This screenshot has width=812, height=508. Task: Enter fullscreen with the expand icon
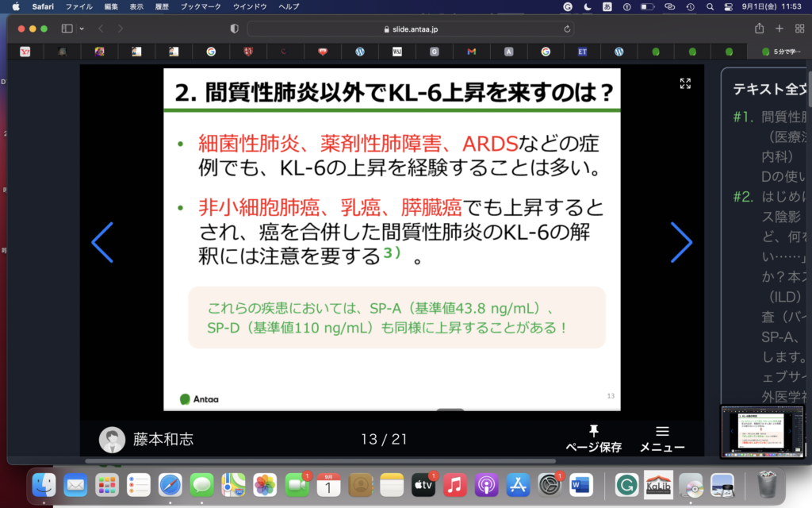pyautogui.click(x=685, y=83)
